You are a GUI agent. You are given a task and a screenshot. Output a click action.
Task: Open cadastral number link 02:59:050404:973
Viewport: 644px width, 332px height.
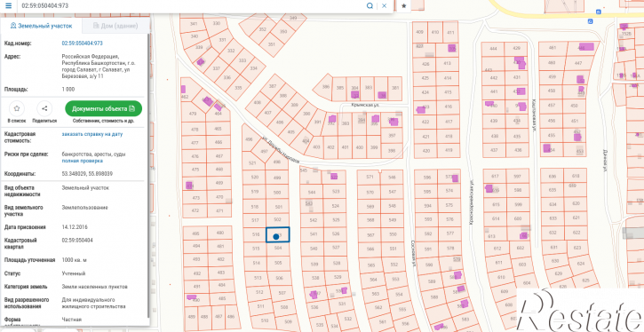click(x=82, y=43)
